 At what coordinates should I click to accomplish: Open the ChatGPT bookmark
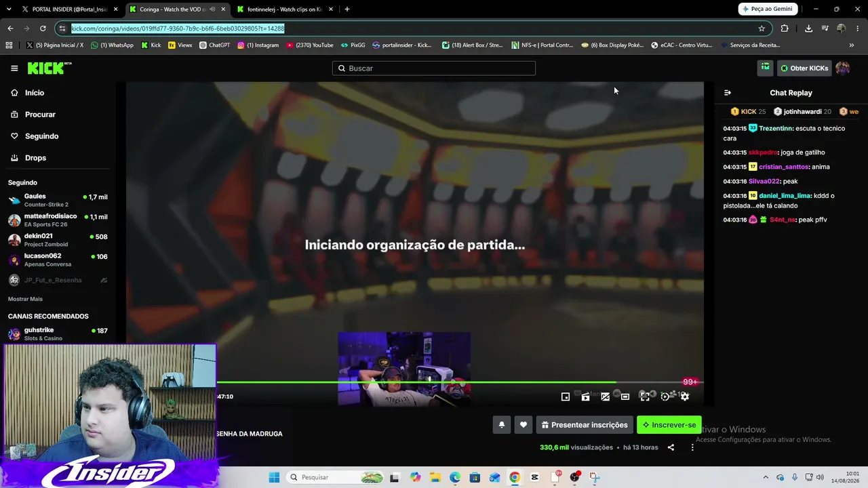tap(214, 45)
